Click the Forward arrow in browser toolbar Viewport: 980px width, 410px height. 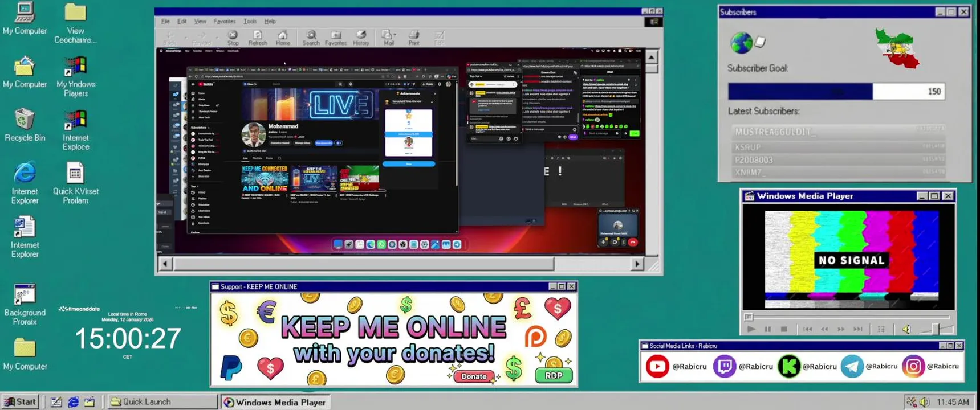pos(201,38)
